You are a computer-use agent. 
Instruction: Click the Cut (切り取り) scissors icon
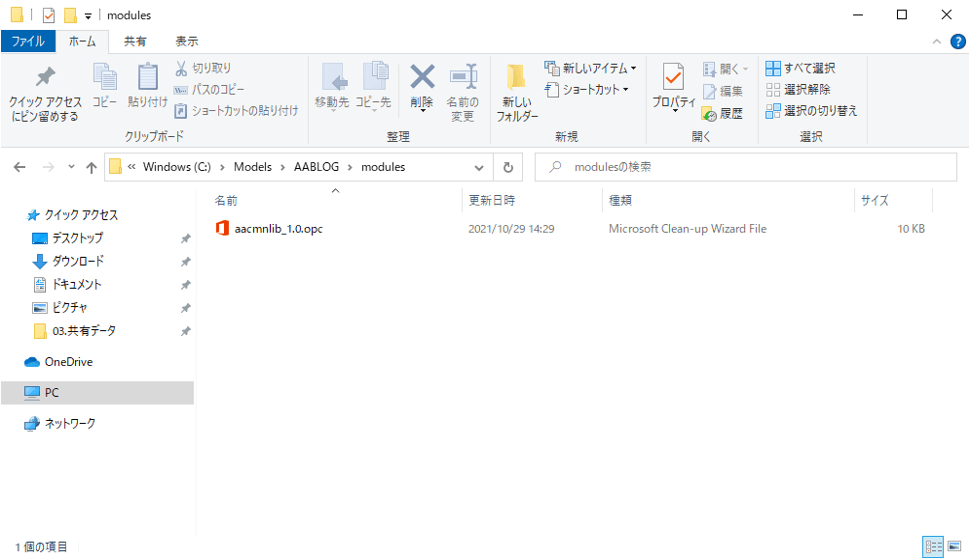pos(181,68)
